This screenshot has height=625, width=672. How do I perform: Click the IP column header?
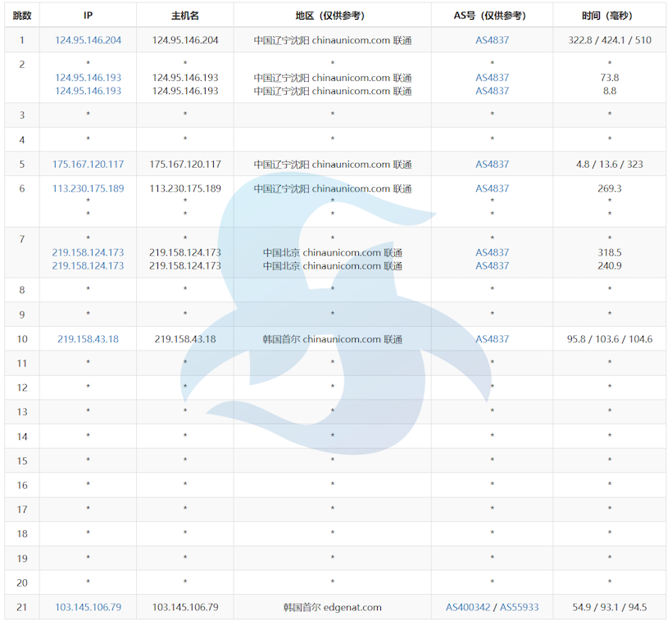click(88, 14)
